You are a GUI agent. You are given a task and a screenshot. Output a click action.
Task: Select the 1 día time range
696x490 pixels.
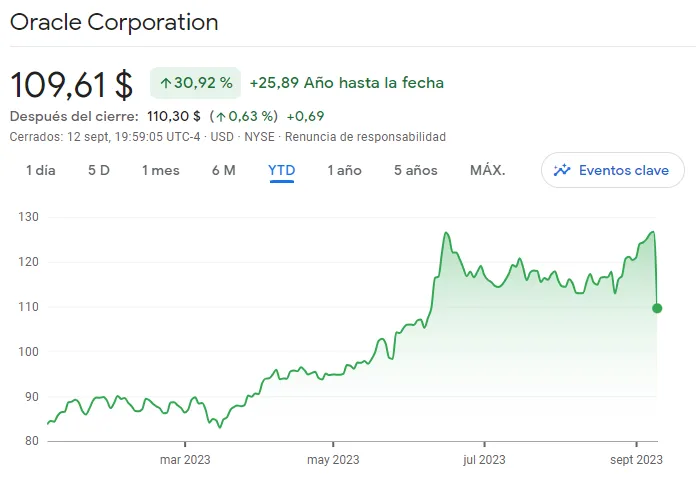point(41,170)
